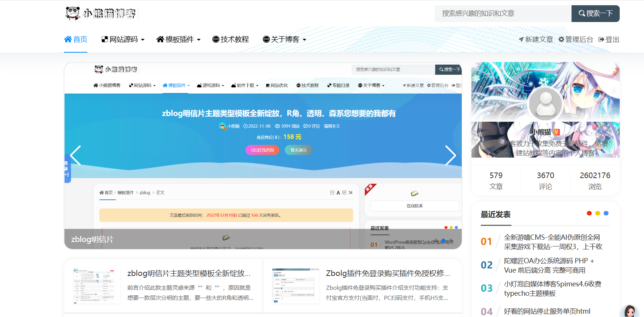The width and height of the screenshot is (644, 317).
Task: Open article zblog明信片主题类型模板全新绽放
Action: pos(189,273)
